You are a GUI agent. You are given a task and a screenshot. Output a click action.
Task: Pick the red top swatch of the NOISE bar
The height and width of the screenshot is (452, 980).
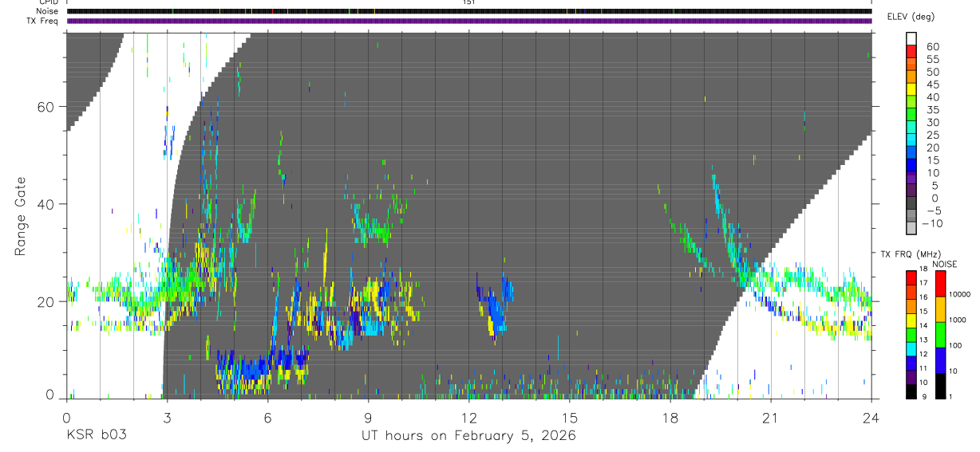click(x=940, y=283)
